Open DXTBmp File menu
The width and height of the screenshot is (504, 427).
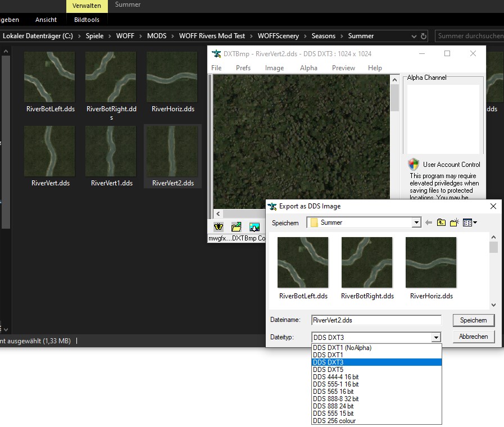[x=216, y=68]
